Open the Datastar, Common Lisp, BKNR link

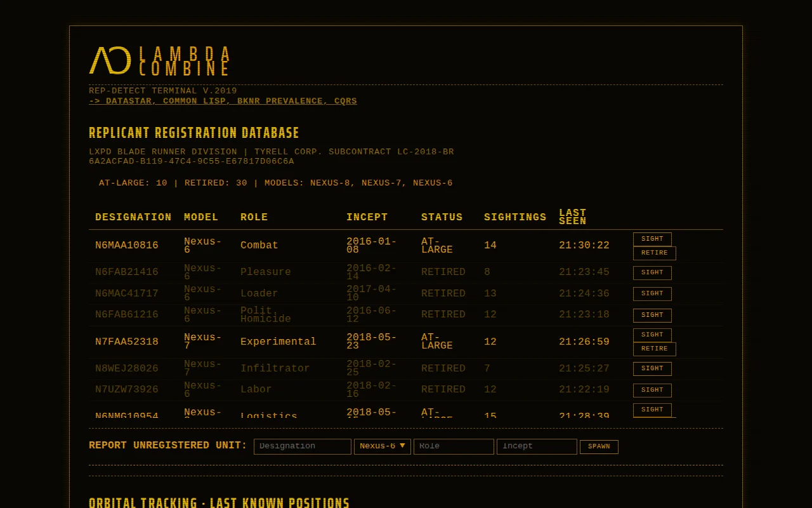tap(223, 101)
